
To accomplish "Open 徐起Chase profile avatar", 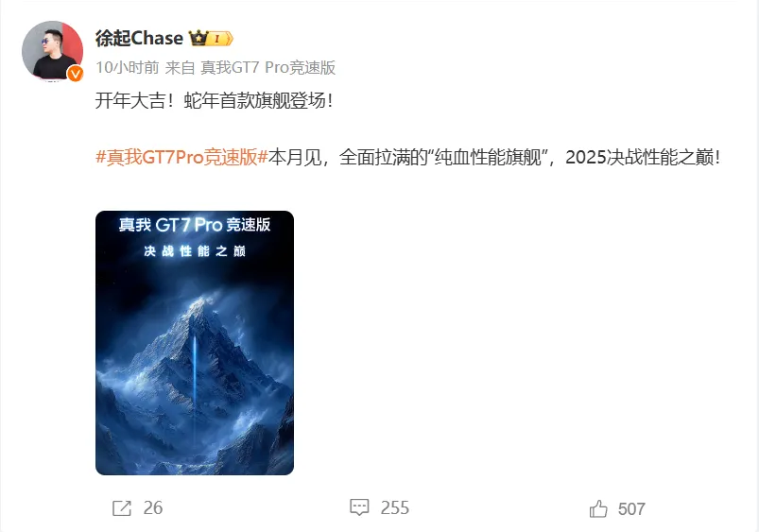I will pyautogui.click(x=52, y=51).
